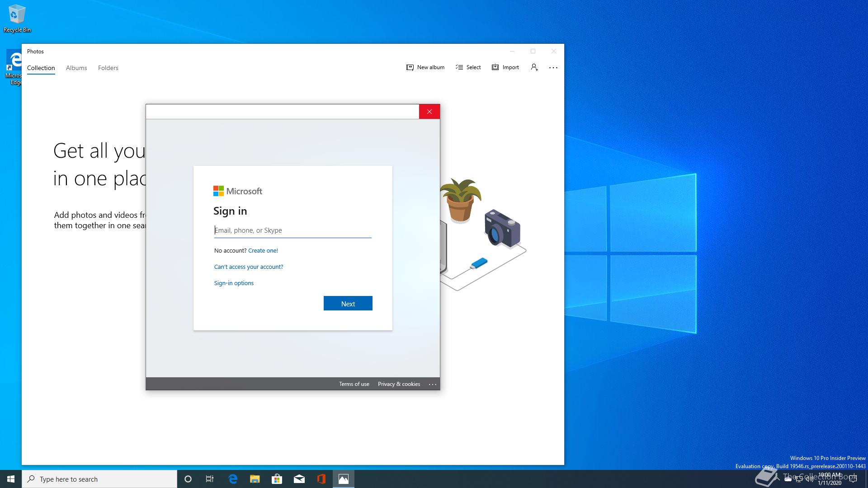
Task: Open Terms of use link
Action: click(x=354, y=384)
